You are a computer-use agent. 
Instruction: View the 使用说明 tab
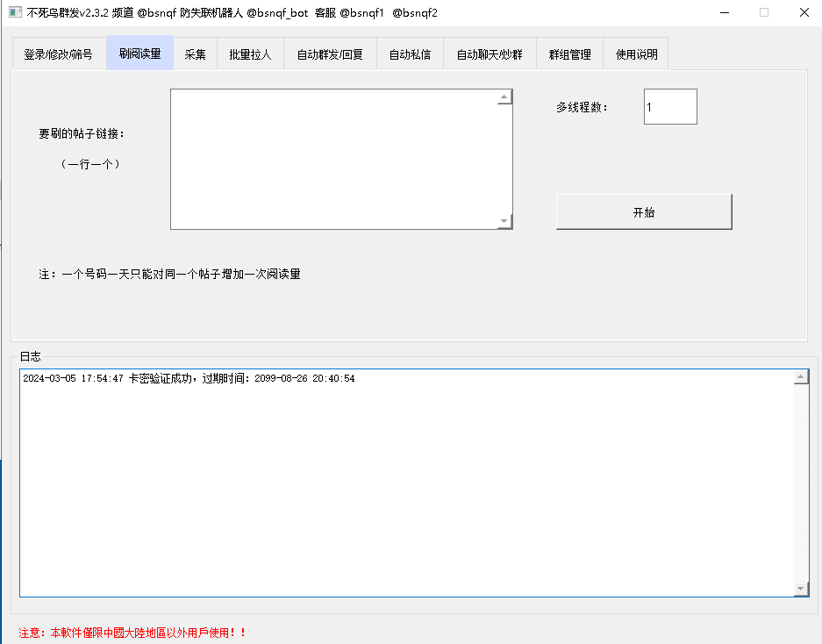(636, 54)
